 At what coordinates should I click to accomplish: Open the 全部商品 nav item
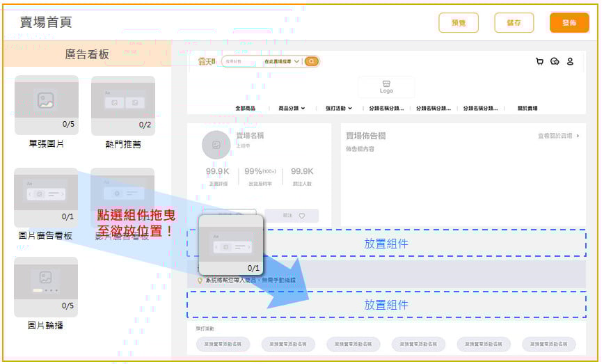pos(245,109)
